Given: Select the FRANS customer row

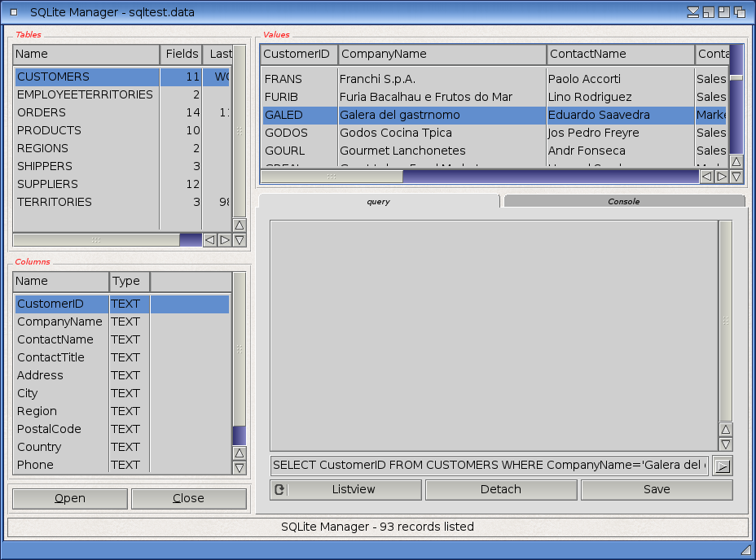Looking at the screenshot, I should 494,79.
